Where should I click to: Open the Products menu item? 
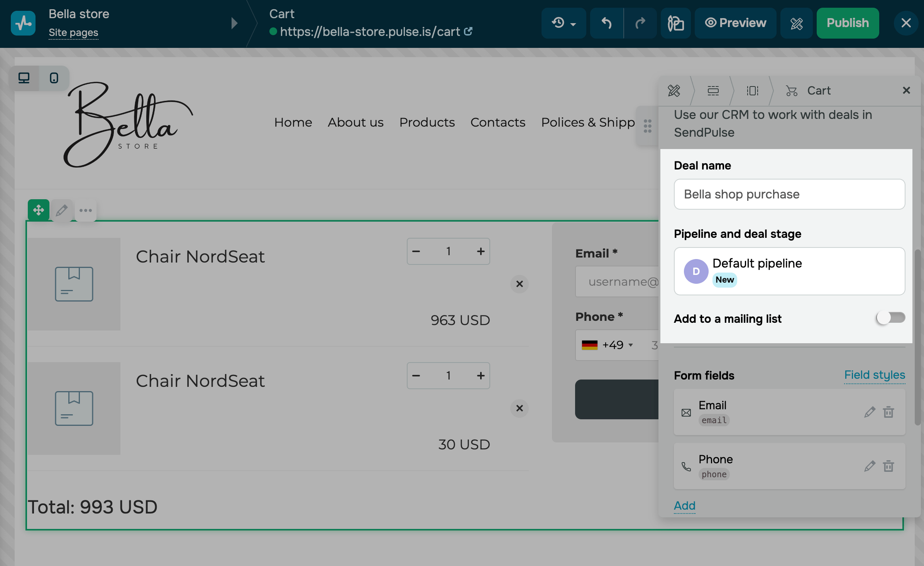click(427, 122)
